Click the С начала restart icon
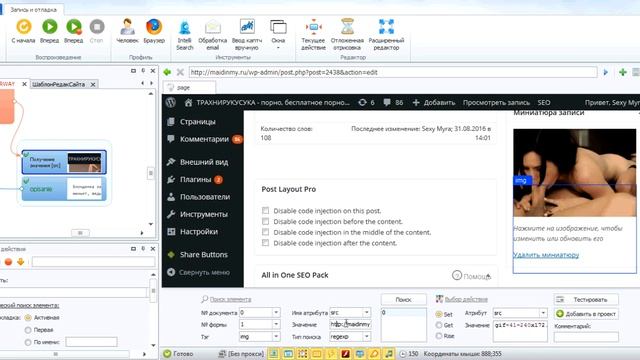 pos(24,27)
